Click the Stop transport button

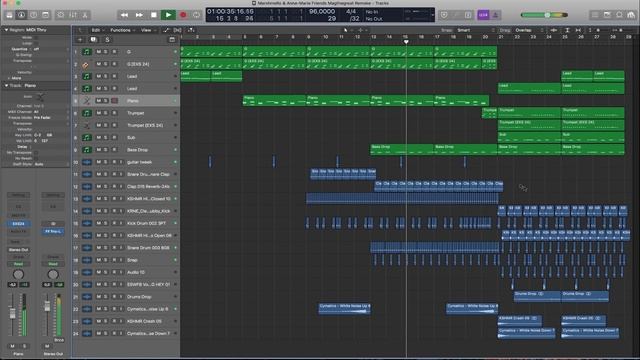click(154, 15)
